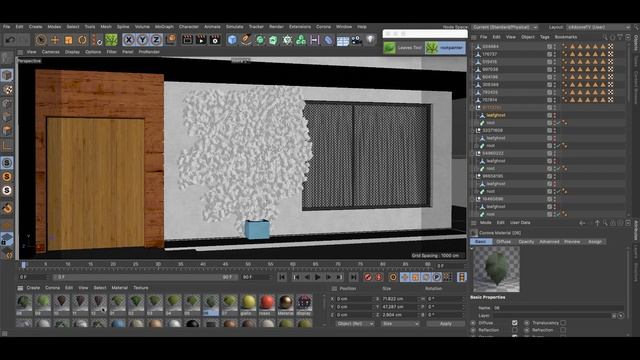640x360 pixels.
Task: Toggle the Y axis lock
Action: click(x=142, y=40)
